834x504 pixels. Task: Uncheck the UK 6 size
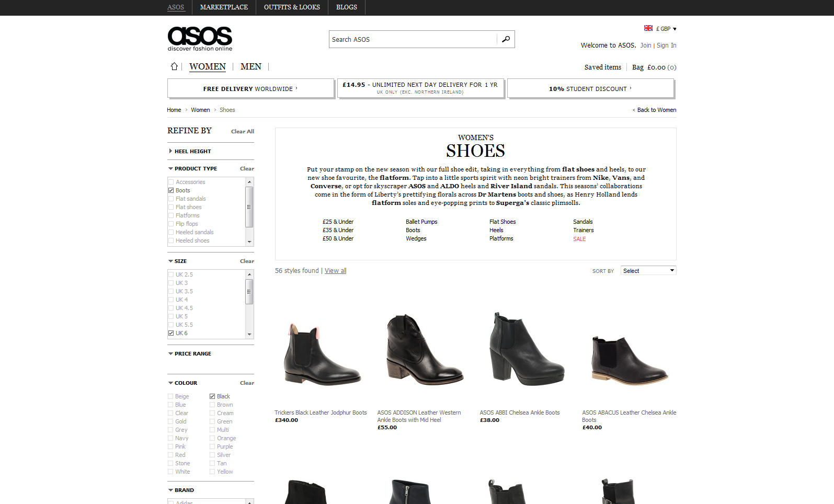[171, 333]
